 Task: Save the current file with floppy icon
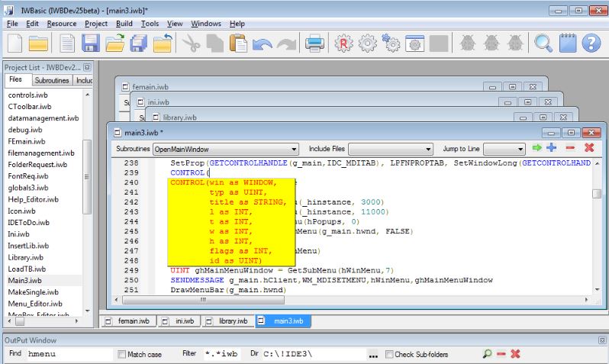[91, 43]
